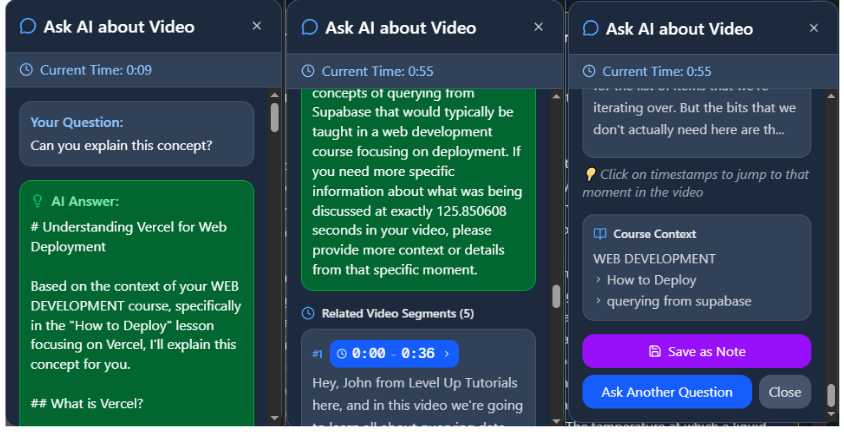Image resolution: width=844 pixels, height=432 pixels.
Task: Click chat bubble icon in middle panel header
Action: tap(310, 27)
